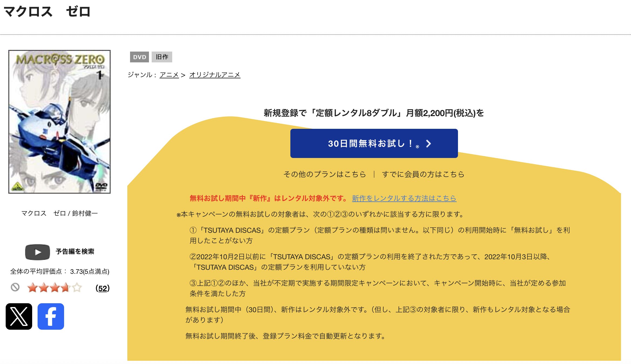Viewport: 631px width, 364px height.
Task: Open the (52) reviews count link
Action: click(x=103, y=288)
